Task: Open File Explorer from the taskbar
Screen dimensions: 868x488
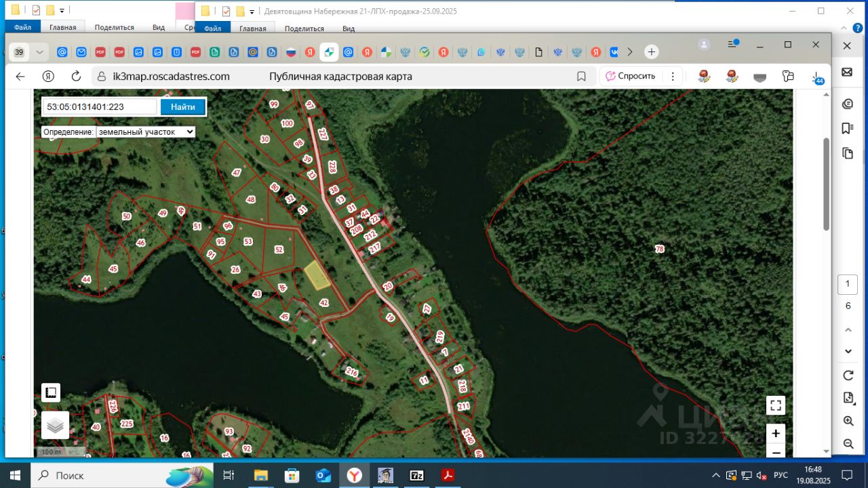Action: tap(260, 475)
